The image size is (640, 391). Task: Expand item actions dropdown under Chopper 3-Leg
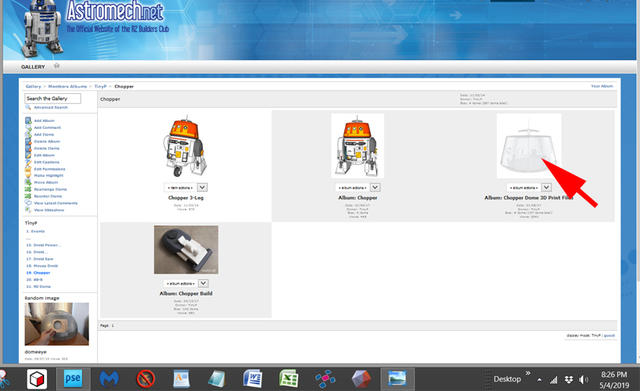(x=202, y=187)
